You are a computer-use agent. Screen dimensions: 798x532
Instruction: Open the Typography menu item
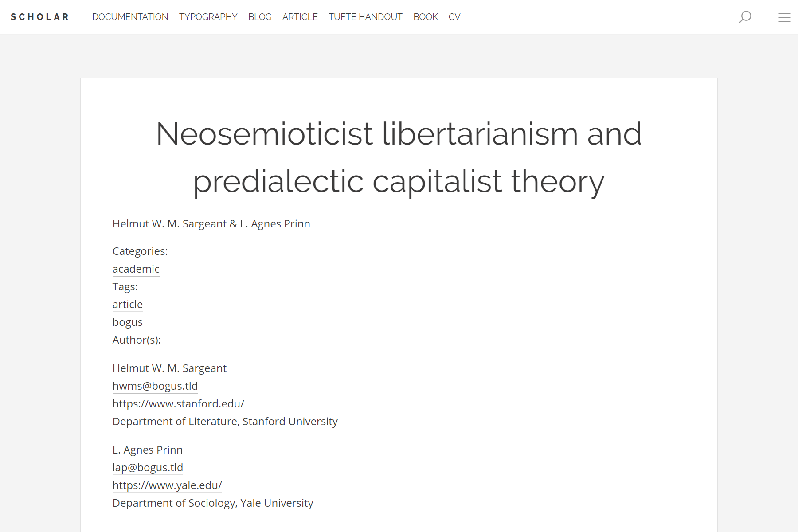208,17
